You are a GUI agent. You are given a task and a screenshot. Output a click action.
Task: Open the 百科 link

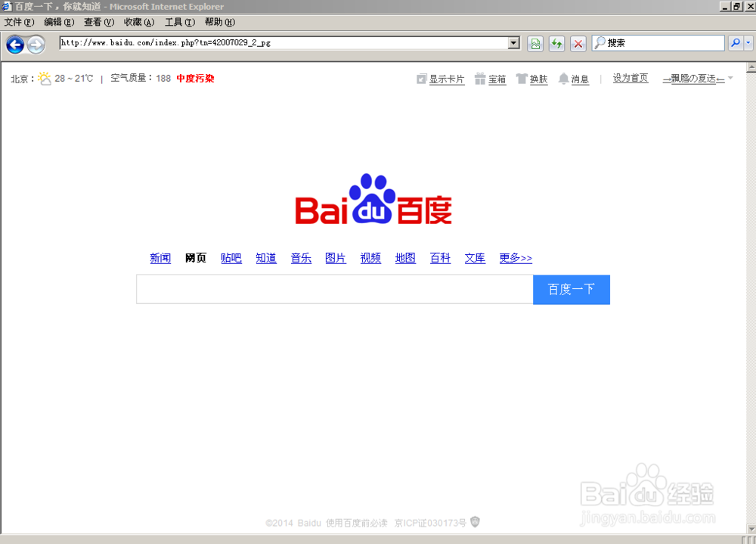click(x=440, y=258)
